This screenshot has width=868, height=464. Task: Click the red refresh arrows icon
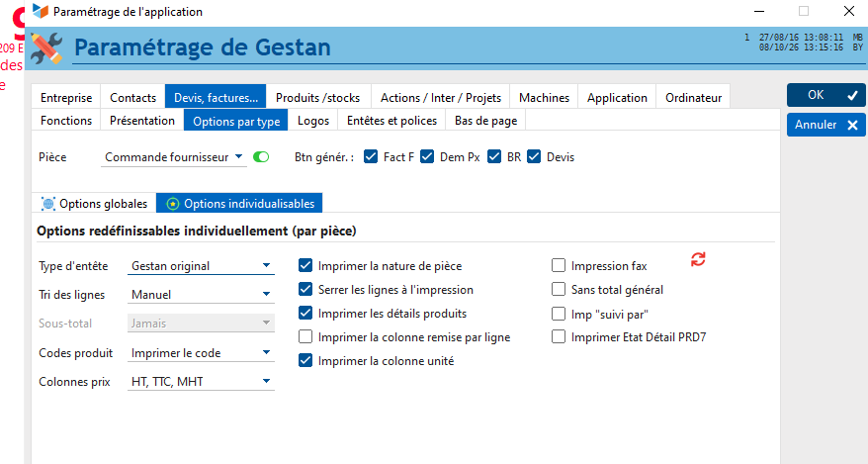698,259
